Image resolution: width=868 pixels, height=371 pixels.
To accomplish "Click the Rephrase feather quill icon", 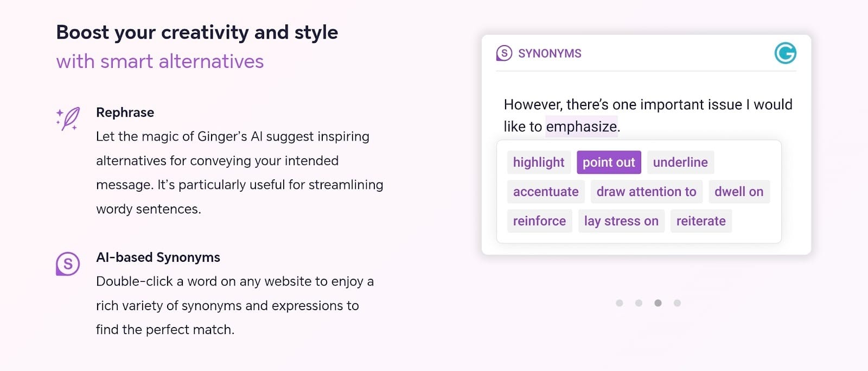I will pos(68,118).
